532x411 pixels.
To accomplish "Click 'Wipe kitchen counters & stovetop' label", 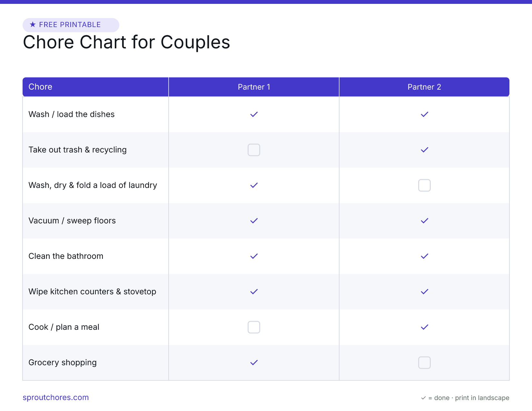I will [92, 292].
